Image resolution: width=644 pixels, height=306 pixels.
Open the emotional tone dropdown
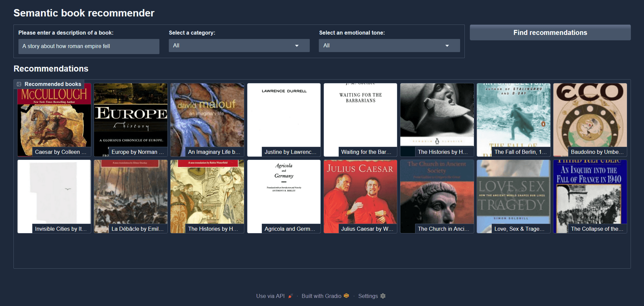(389, 46)
